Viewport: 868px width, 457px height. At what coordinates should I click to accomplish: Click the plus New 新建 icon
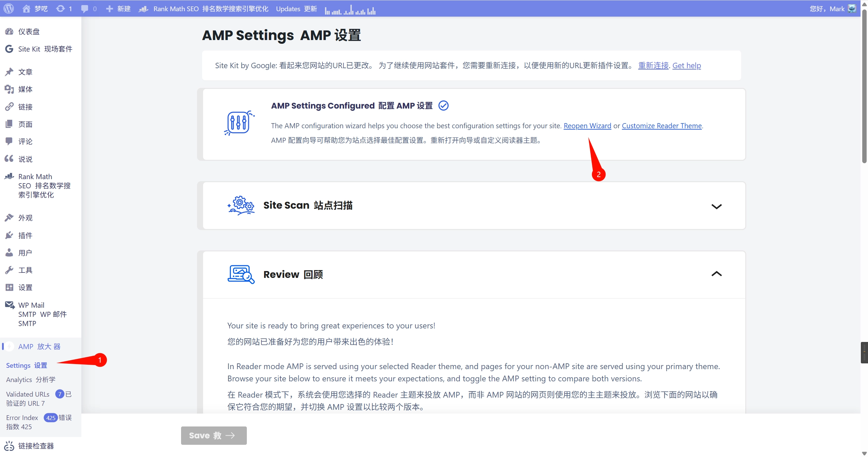tap(109, 9)
